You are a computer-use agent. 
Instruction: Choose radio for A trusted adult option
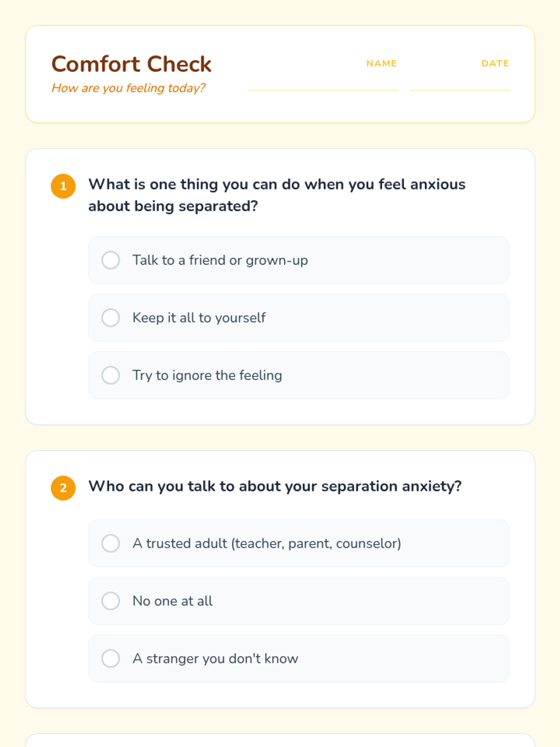tap(111, 543)
